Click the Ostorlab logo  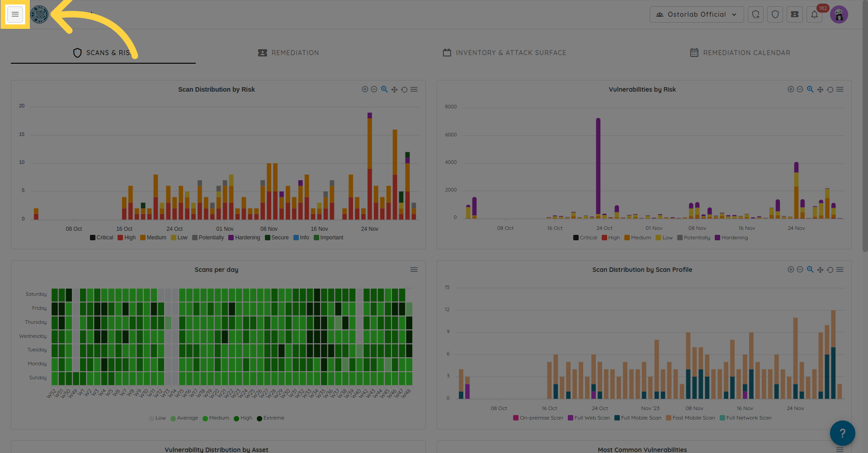pyautogui.click(x=39, y=14)
